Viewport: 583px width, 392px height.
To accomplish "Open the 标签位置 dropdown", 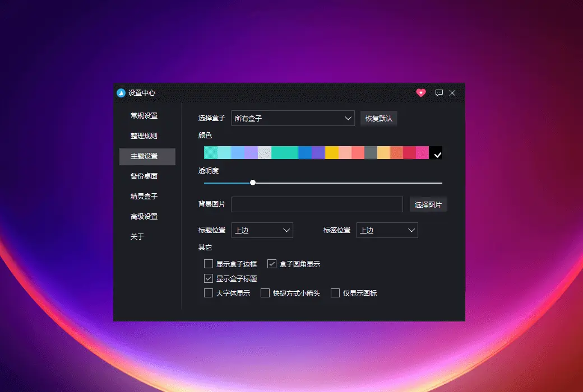I will [387, 230].
